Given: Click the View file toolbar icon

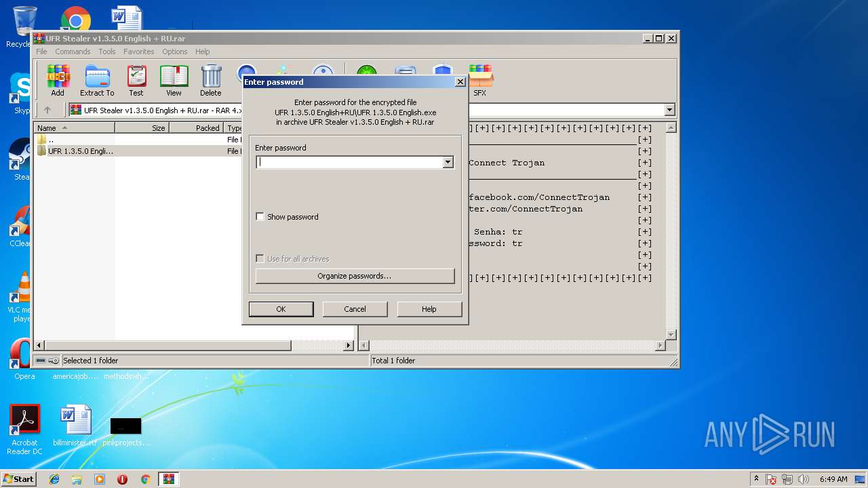Looking at the screenshot, I should point(174,81).
